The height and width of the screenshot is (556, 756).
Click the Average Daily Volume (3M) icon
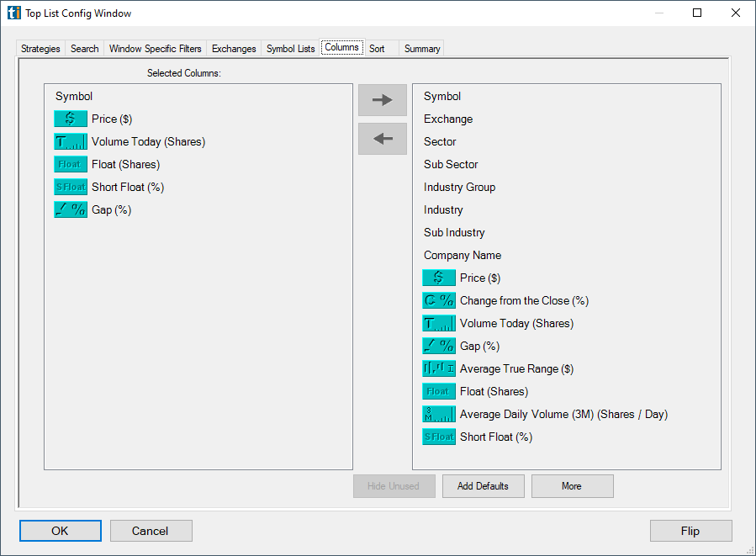(x=438, y=414)
